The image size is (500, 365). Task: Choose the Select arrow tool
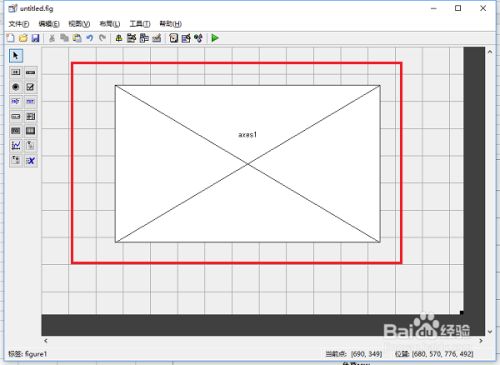pos(16,56)
